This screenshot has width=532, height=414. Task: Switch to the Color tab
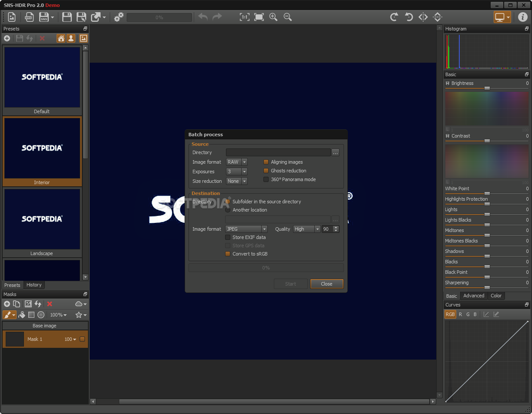coord(496,296)
